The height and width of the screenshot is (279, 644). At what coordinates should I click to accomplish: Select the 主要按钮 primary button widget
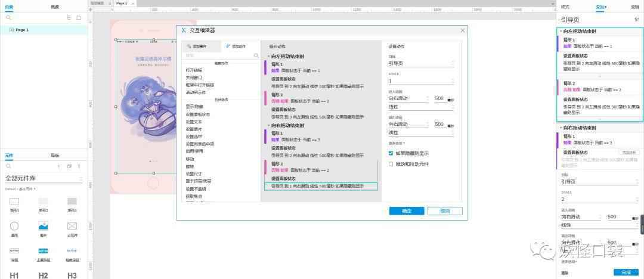[43, 254]
